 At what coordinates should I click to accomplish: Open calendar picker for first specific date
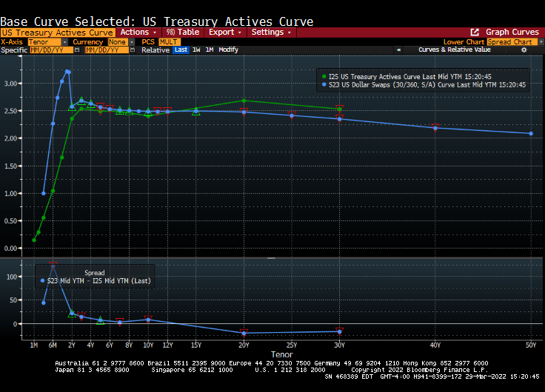[77, 50]
